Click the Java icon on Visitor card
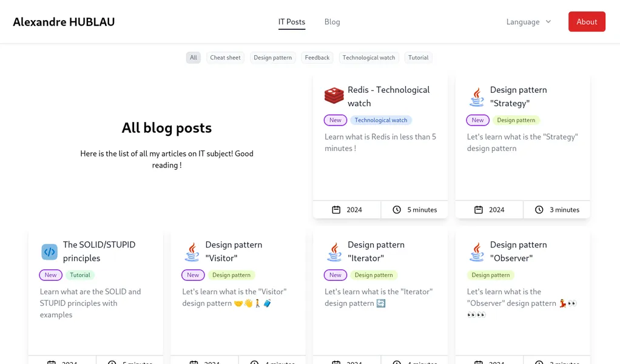 click(192, 252)
